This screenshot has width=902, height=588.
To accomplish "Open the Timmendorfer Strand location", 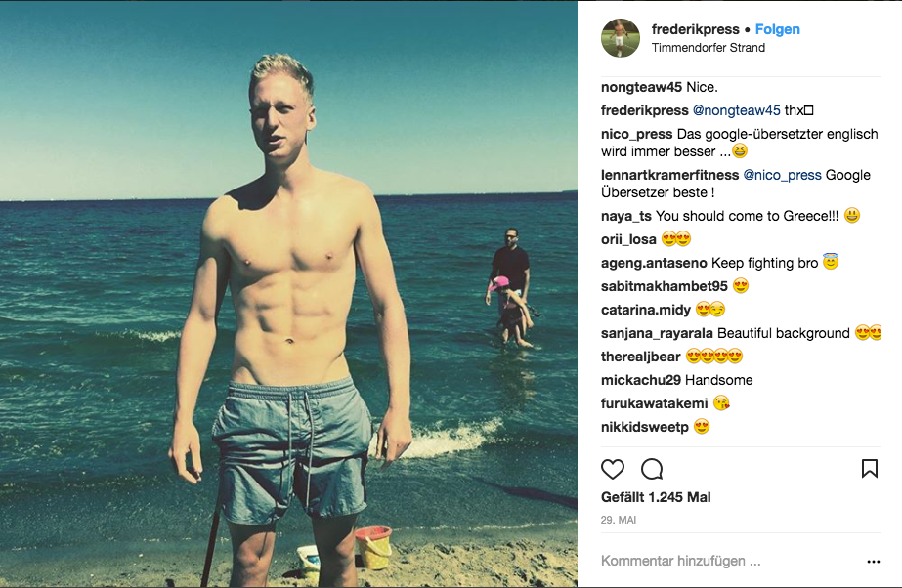I will [709, 48].
